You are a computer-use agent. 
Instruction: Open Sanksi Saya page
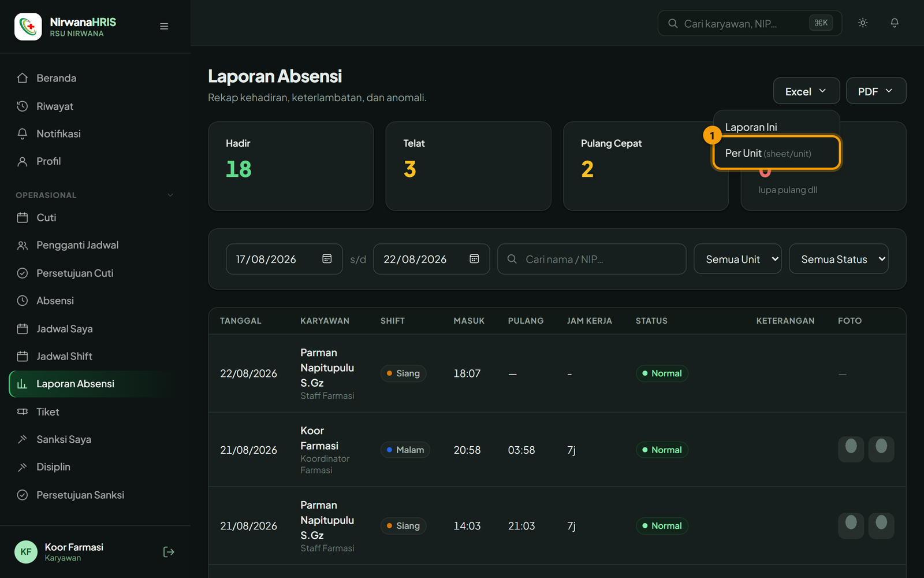point(95,440)
